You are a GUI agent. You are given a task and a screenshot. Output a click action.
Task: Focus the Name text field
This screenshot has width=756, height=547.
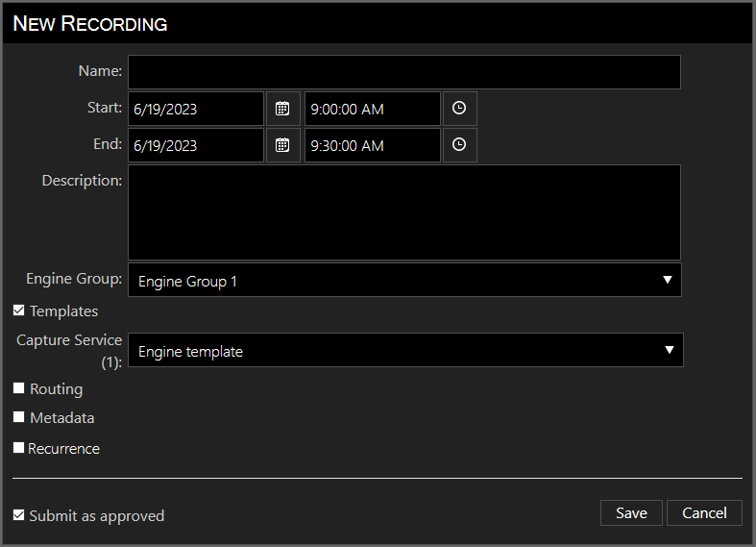click(404, 72)
